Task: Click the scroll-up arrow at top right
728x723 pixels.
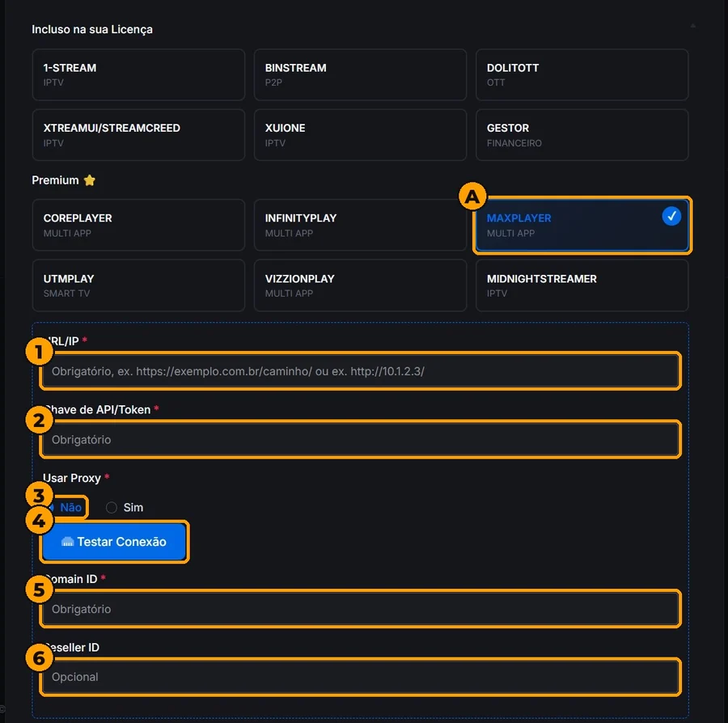Action: point(692,26)
